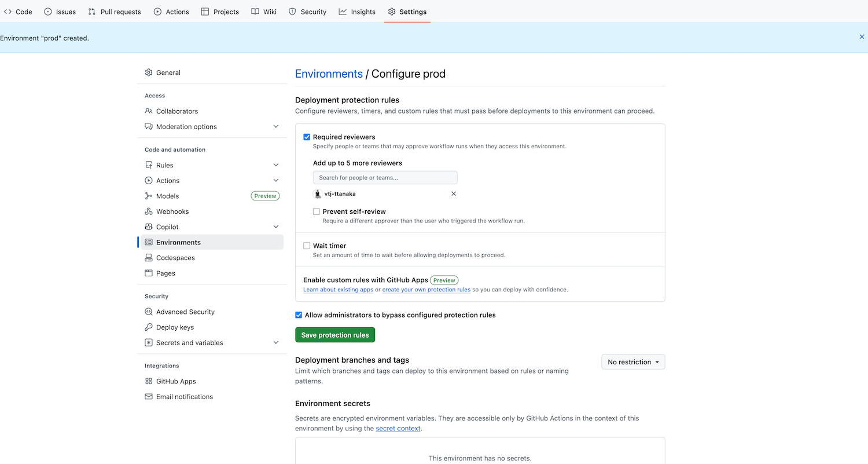Click the GitHub Apps grid icon
The height and width of the screenshot is (464, 868).
[149, 381]
